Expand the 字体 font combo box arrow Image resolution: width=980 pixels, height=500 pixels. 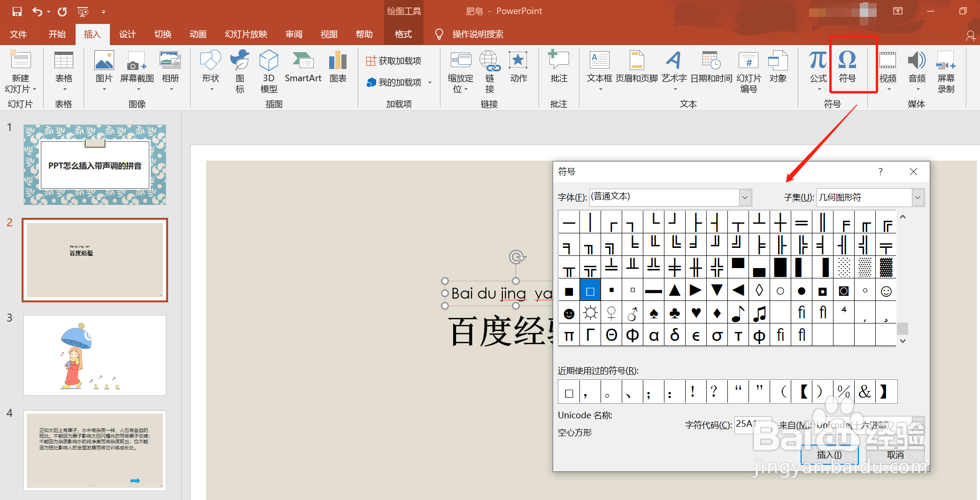(x=745, y=197)
